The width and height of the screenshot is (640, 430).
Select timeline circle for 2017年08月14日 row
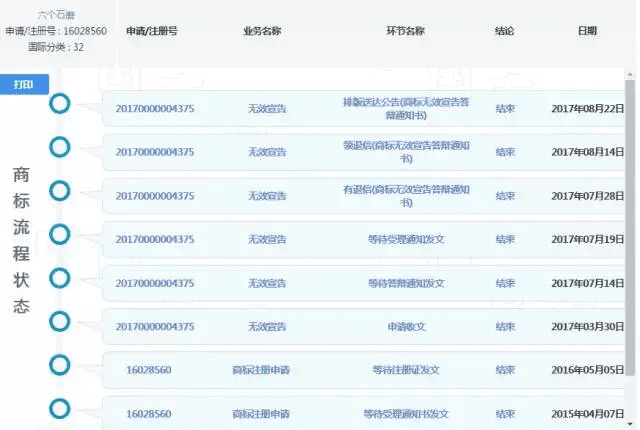(60, 147)
